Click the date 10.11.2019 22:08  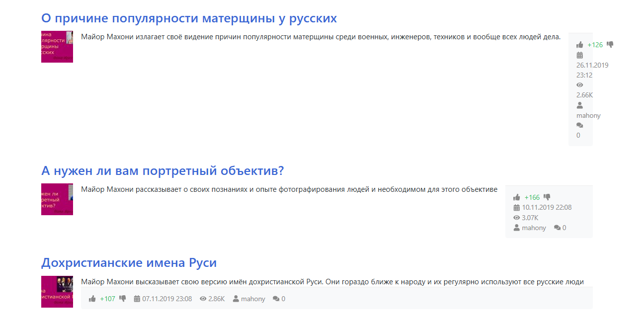pos(547,207)
